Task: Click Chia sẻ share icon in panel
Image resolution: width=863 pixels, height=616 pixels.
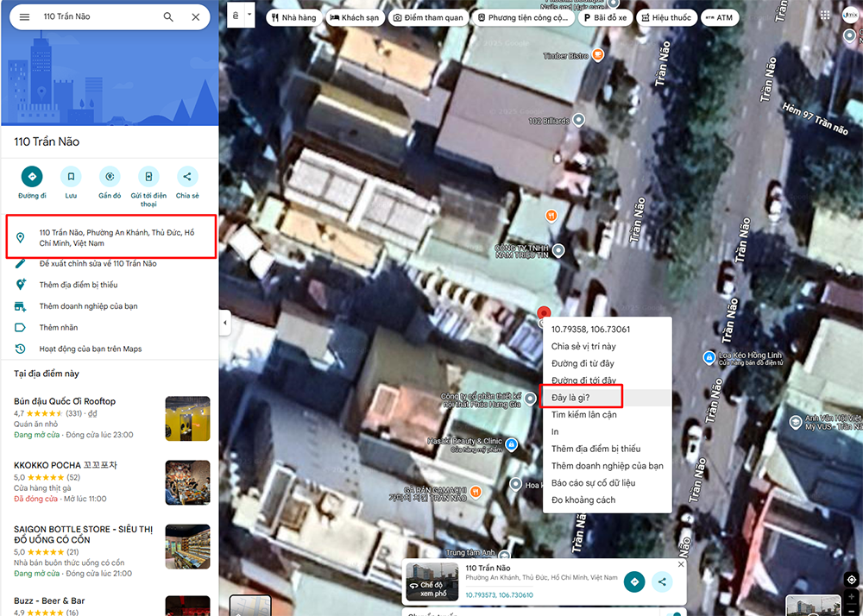Action: tap(187, 177)
